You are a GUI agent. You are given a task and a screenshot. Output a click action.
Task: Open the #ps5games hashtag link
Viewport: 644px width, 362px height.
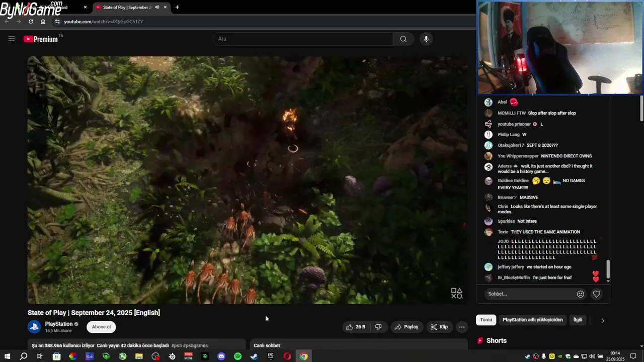click(195, 345)
